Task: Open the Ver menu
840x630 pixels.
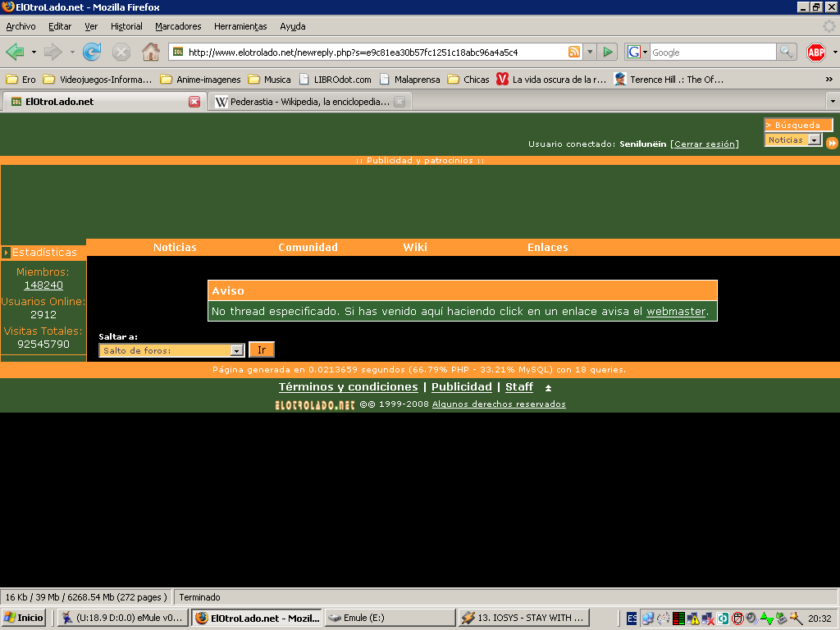Action: (91, 26)
